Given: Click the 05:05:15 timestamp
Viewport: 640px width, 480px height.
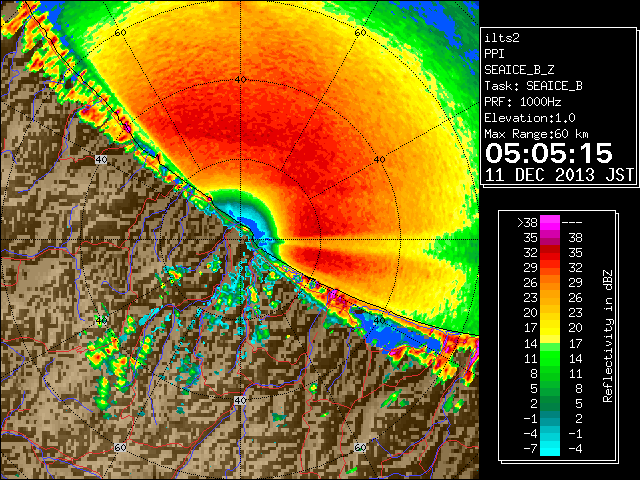Looking at the screenshot, I should 549,153.
